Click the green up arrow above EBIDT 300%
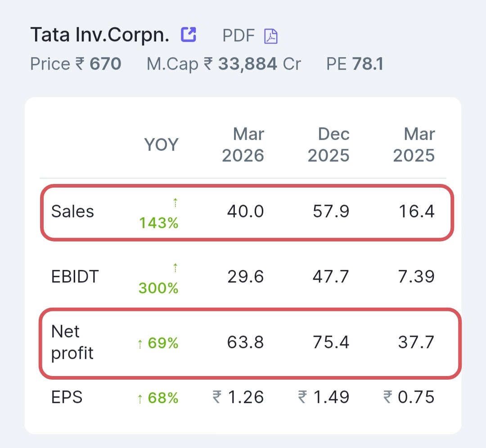This screenshot has width=486, height=448. (175, 267)
